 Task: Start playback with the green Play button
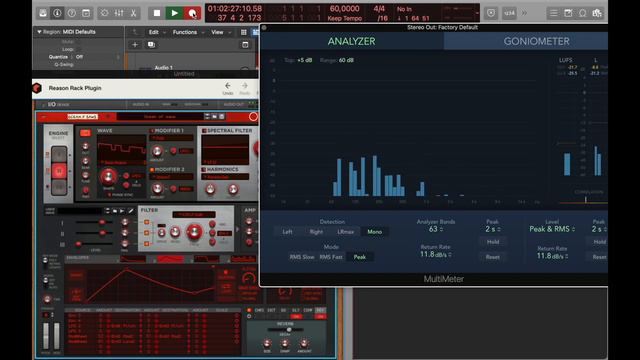tap(174, 13)
